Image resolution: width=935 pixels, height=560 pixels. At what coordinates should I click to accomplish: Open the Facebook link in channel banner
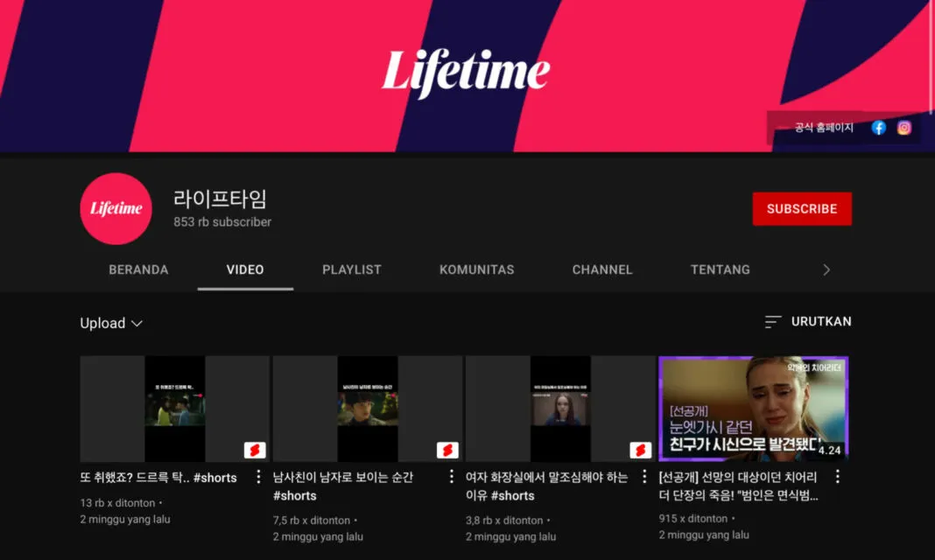[878, 128]
